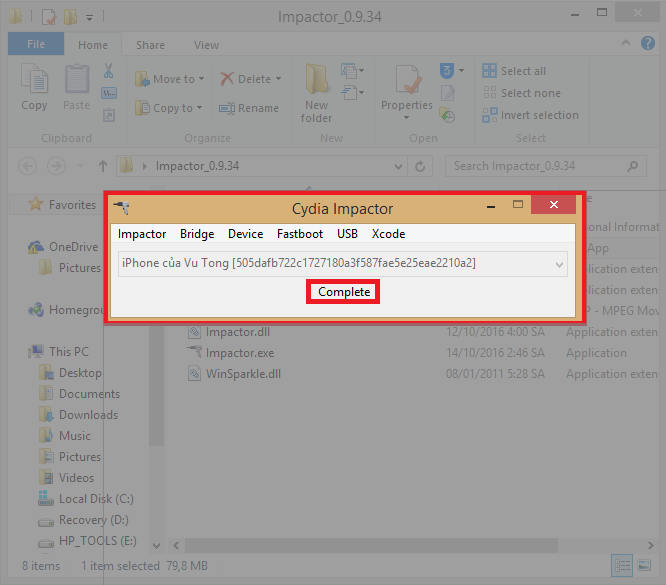Open the Bridge menu
Screen dimensions: 666x585
[197, 234]
